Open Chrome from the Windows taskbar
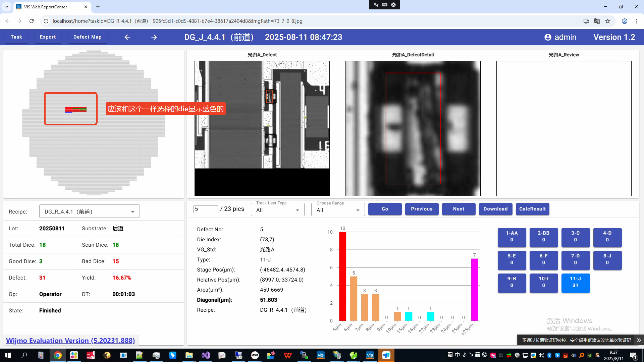Screen dimensions: 644x362 (x=58, y=355)
